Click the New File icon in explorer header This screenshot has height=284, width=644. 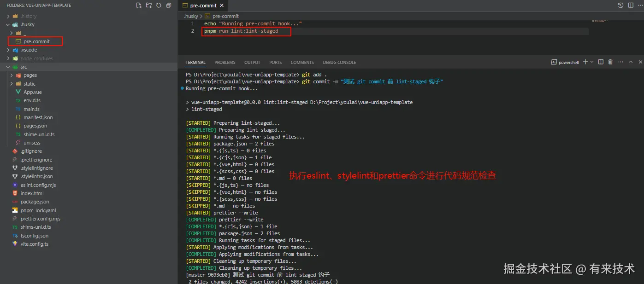(139, 6)
